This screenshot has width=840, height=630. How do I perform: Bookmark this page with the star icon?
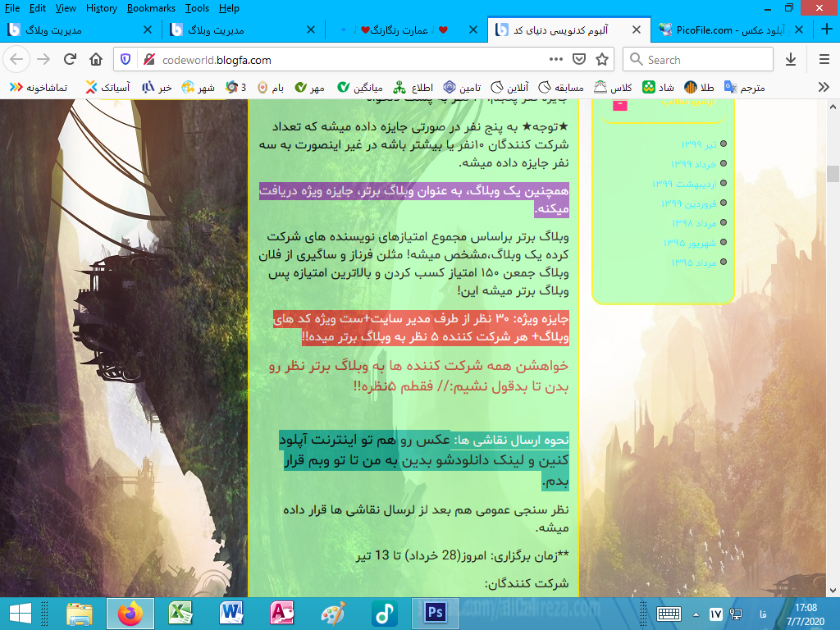602,60
